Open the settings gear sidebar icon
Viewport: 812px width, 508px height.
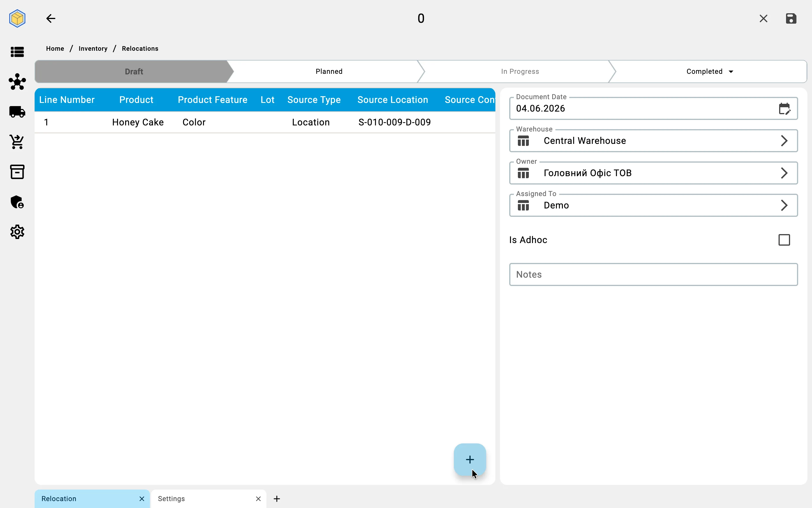click(x=17, y=232)
